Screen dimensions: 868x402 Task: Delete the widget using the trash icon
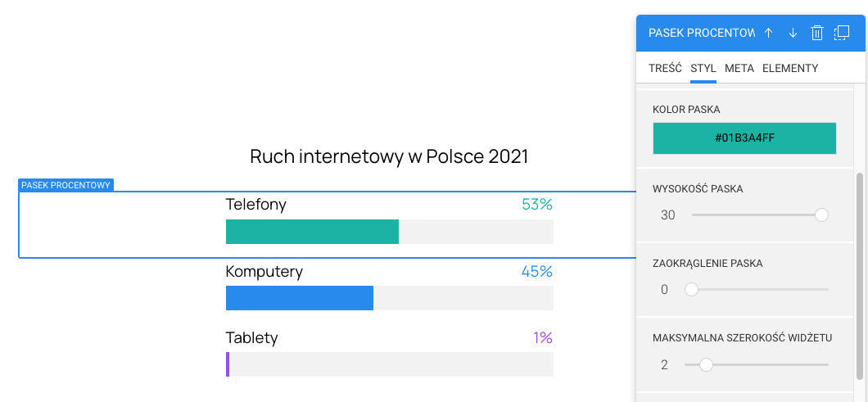click(x=817, y=33)
